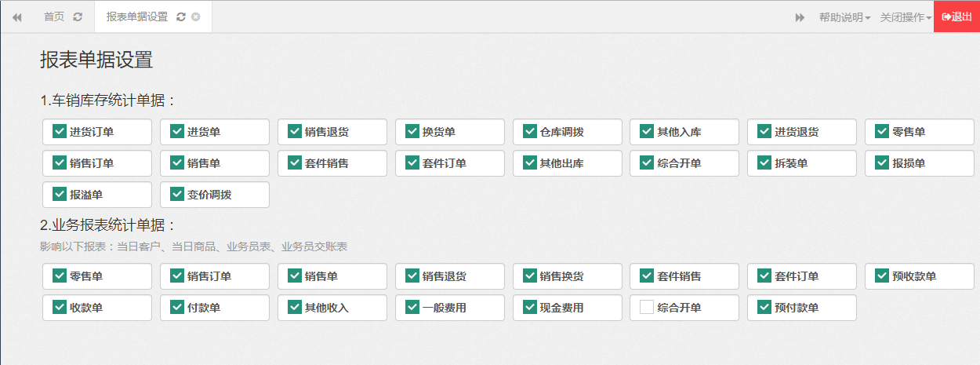
Task: Disable the 报溢单 checkbox
Action: click(59, 194)
